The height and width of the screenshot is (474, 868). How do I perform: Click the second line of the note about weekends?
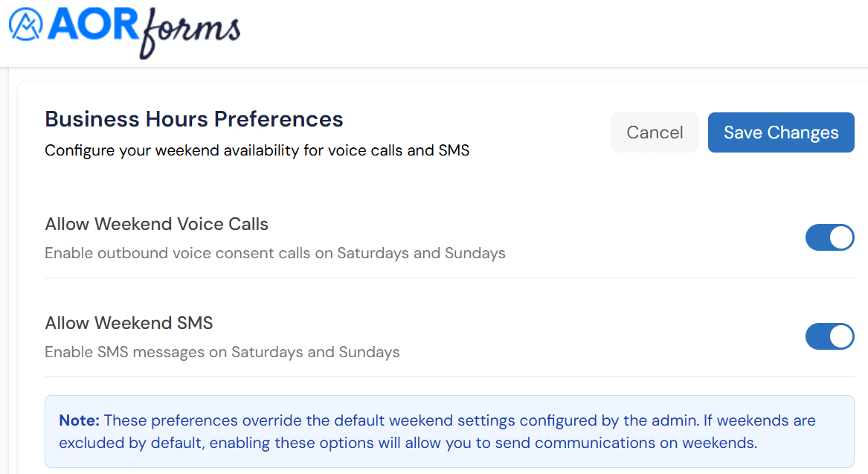point(408,443)
